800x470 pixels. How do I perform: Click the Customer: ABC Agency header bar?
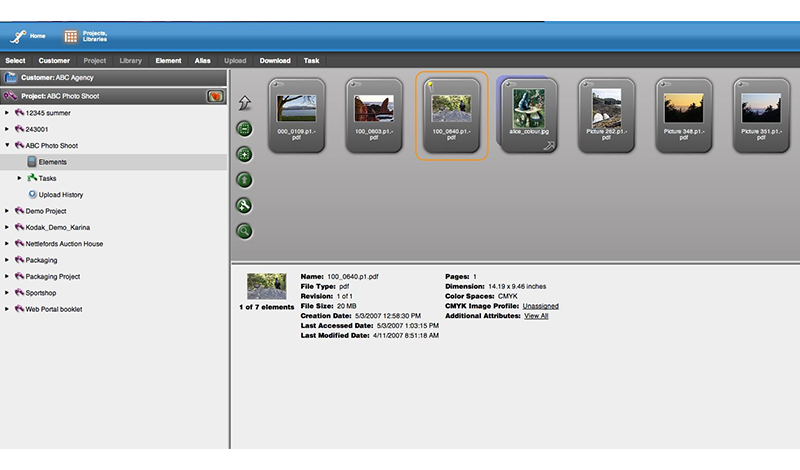[113, 78]
